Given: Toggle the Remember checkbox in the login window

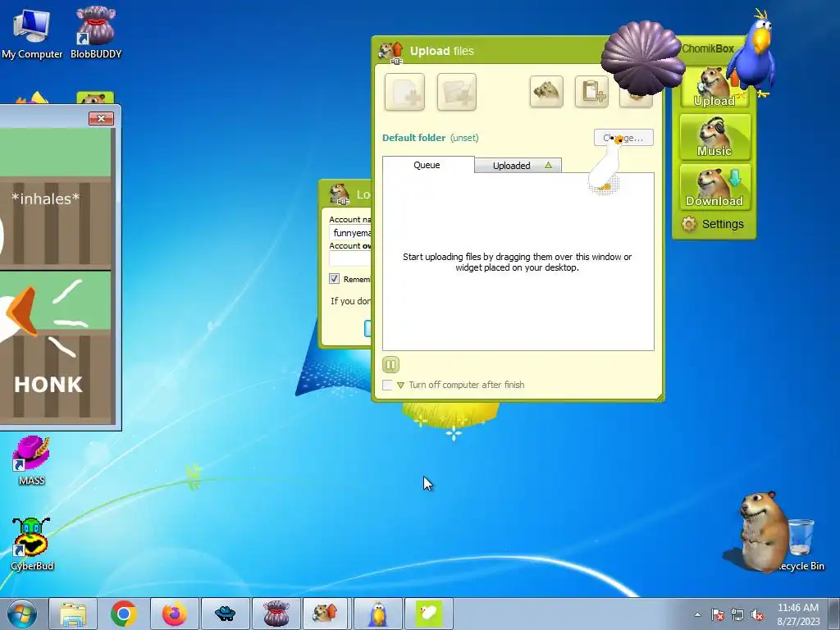Looking at the screenshot, I should tap(335, 279).
